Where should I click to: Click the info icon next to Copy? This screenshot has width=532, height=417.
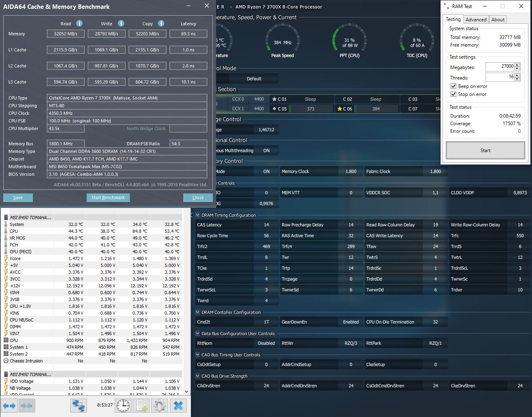pos(161,23)
